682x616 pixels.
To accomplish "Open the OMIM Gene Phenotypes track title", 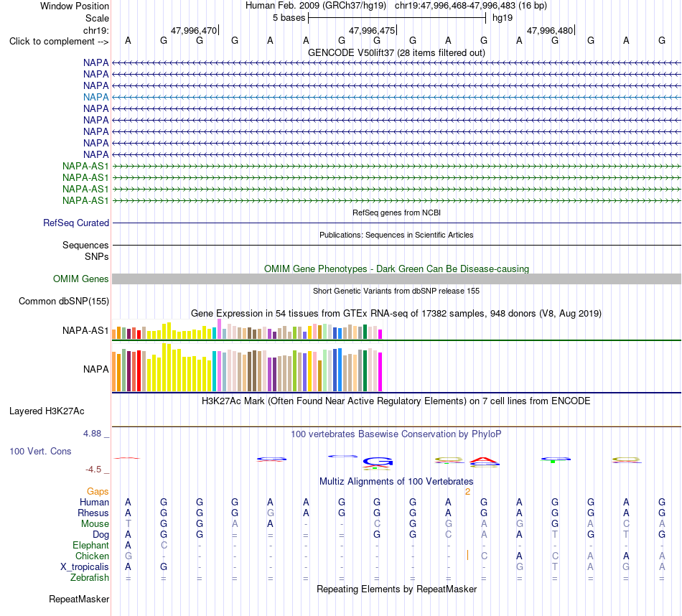I will (396, 269).
